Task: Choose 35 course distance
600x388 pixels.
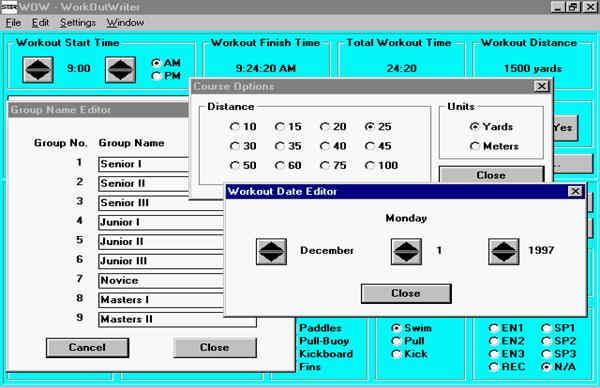Action: 288,146
